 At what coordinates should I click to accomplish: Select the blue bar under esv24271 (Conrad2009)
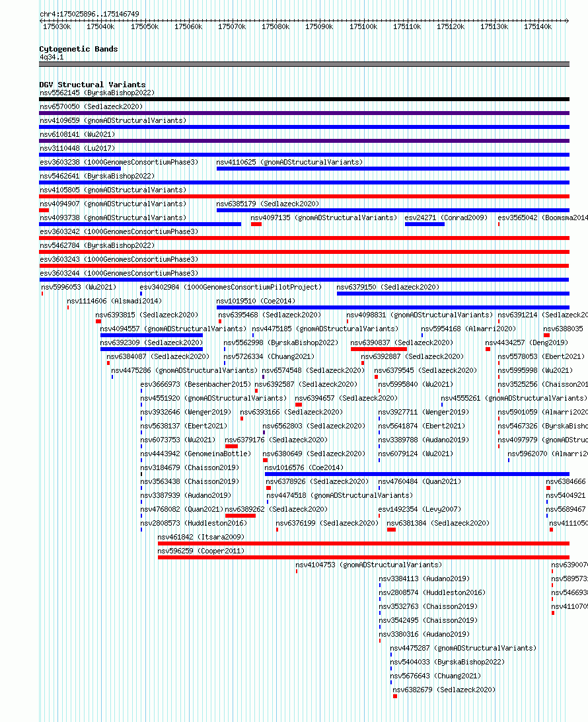(x=425, y=224)
